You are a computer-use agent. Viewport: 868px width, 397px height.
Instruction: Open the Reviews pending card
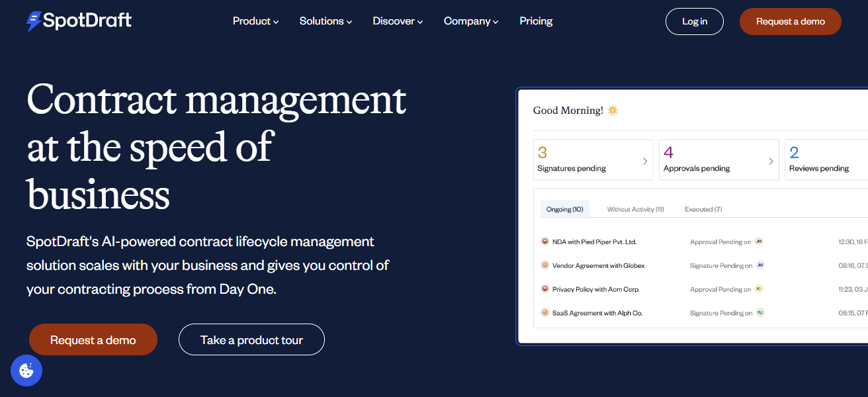(x=826, y=159)
